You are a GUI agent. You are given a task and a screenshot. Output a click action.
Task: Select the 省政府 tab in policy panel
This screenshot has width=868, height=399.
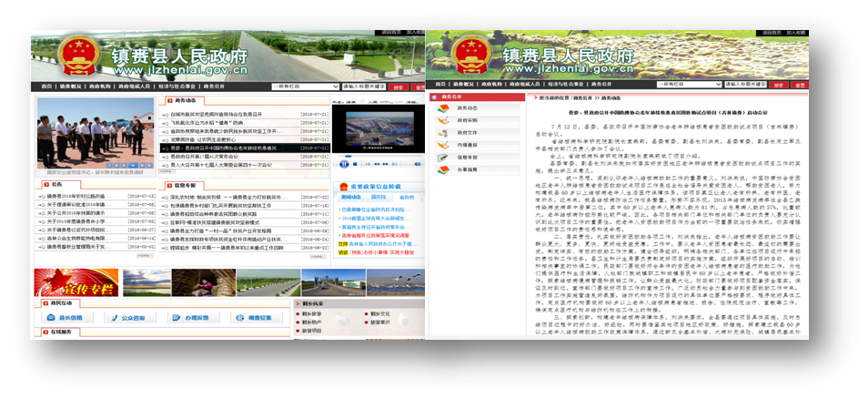click(x=407, y=197)
